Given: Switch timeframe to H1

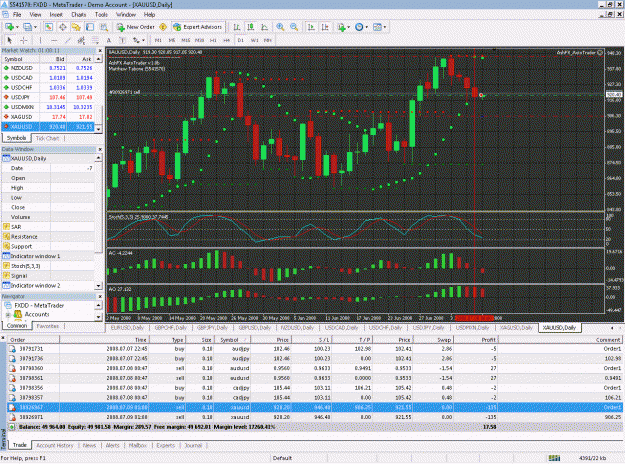Looking at the screenshot, I should 213,40.
